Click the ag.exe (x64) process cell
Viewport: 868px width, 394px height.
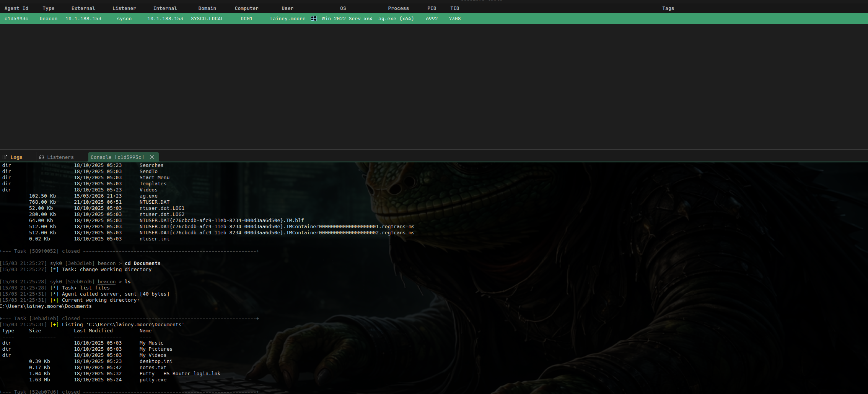(396, 18)
